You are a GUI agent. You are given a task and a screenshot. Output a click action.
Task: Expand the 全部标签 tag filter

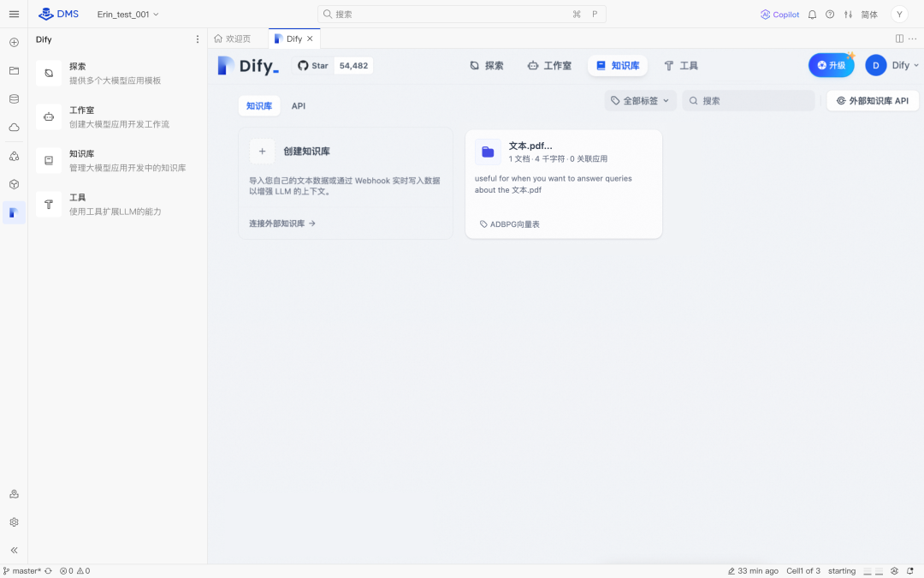[640, 101]
